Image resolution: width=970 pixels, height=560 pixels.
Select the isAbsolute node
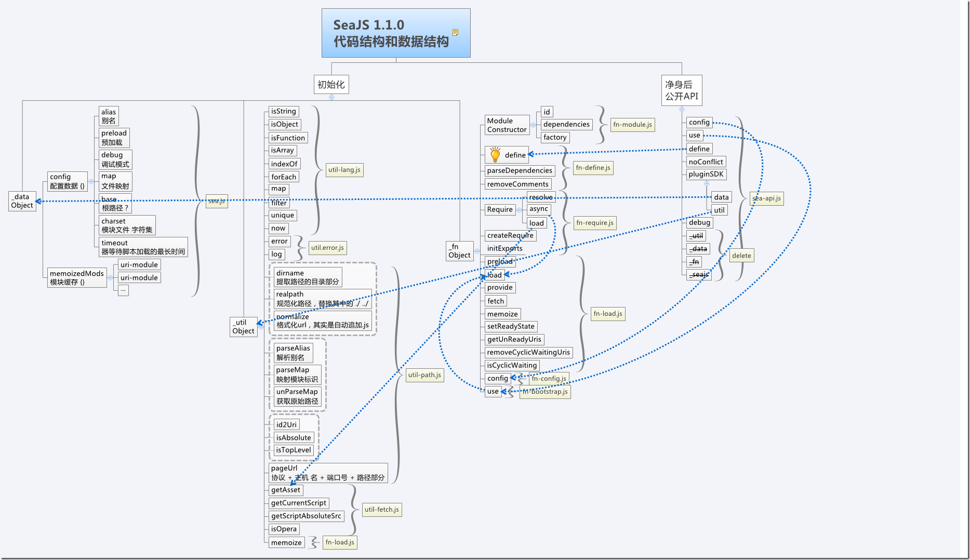294,437
